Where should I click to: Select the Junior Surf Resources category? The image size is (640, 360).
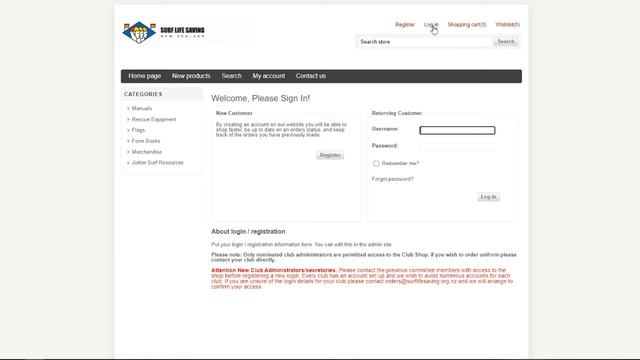click(x=158, y=162)
